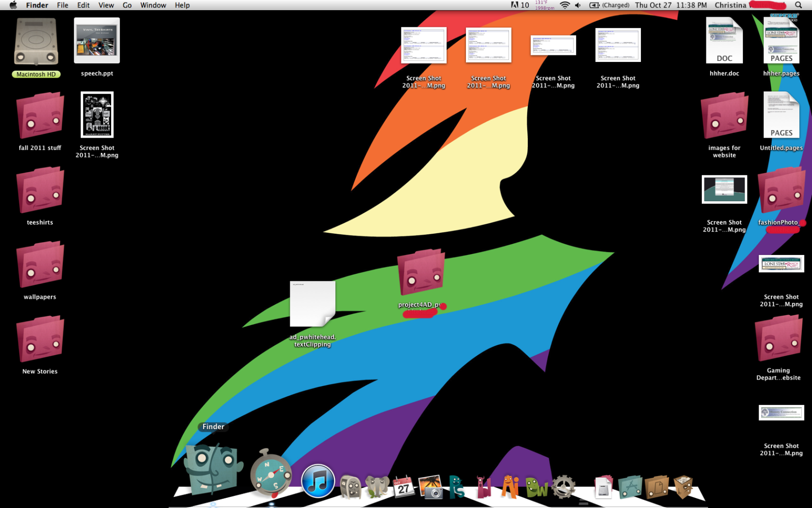Click the battery (Charged) status item
Screen dimensions: 812x508
pyautogui.click(x=609, y=5)
